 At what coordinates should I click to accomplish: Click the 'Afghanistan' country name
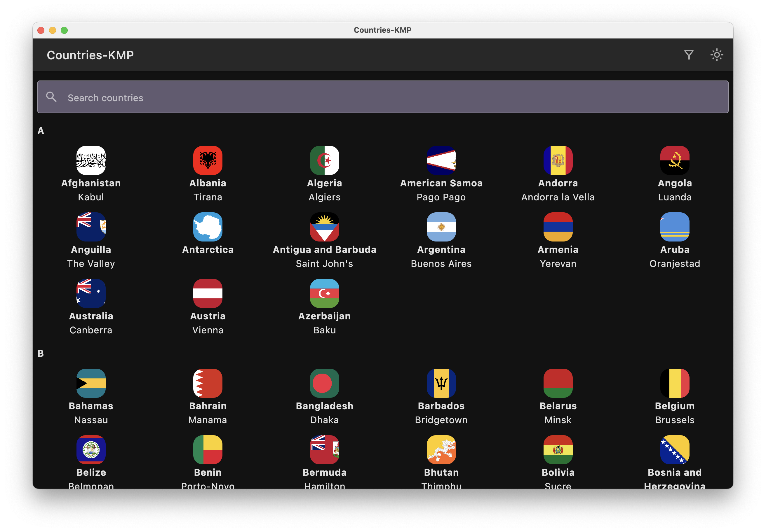click(91, 183)
